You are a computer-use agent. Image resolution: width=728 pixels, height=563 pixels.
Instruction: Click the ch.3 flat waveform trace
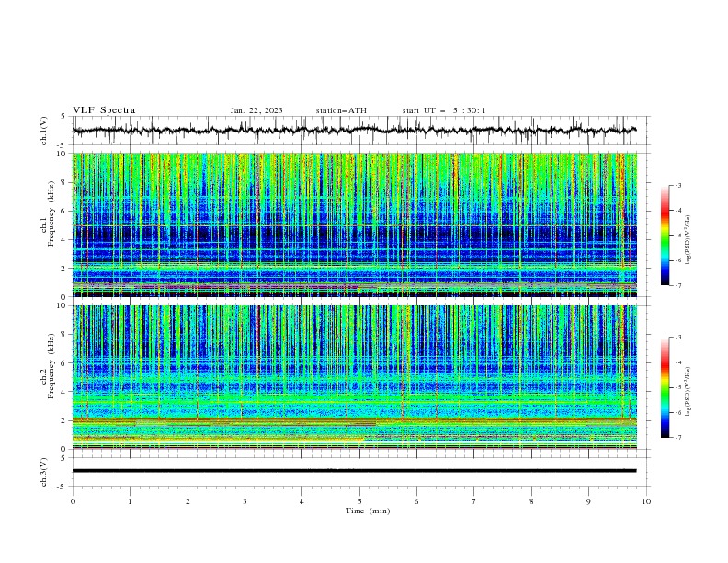pyautogui.click(x=355, y=471)
